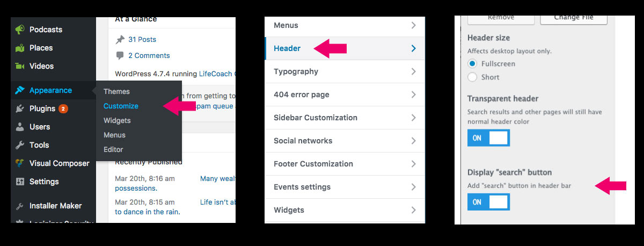Expand the Typography section chevron
Image resolution: width=644 pixels, height=246 pixels.
(413, 71)
